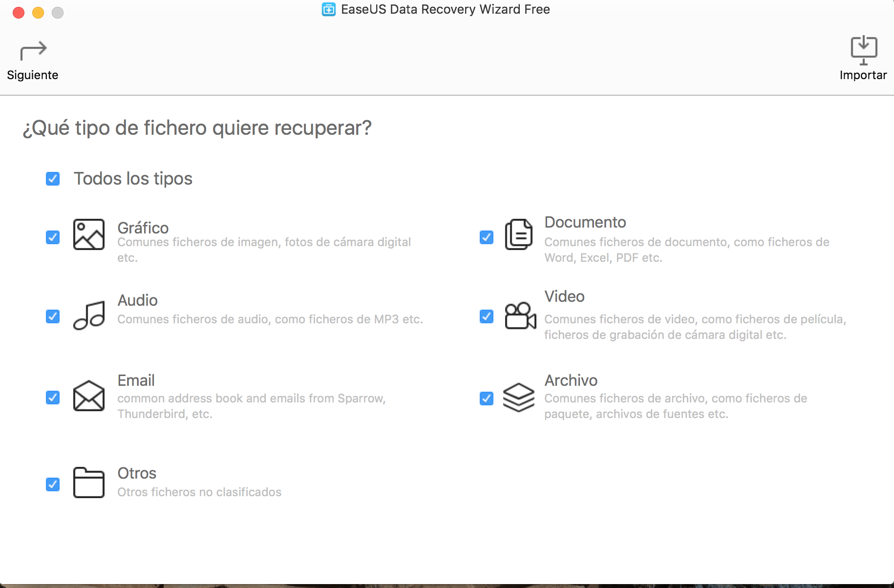
Task: Click the Otros folder icon
Action: [x=89, y=483]
